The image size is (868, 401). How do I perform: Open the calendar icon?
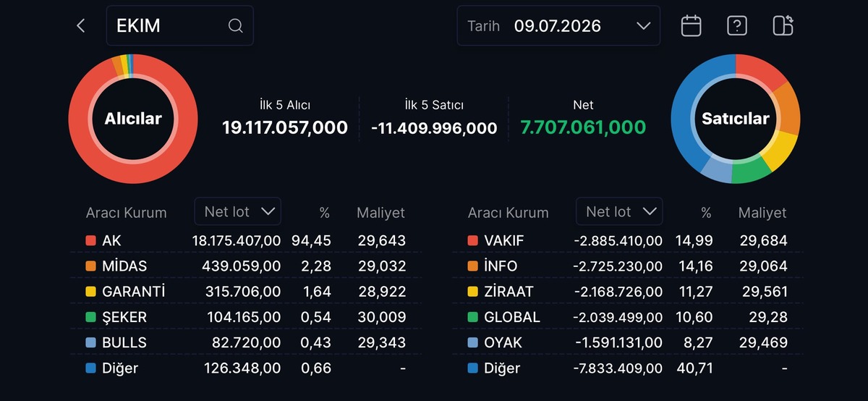point(692,26)
